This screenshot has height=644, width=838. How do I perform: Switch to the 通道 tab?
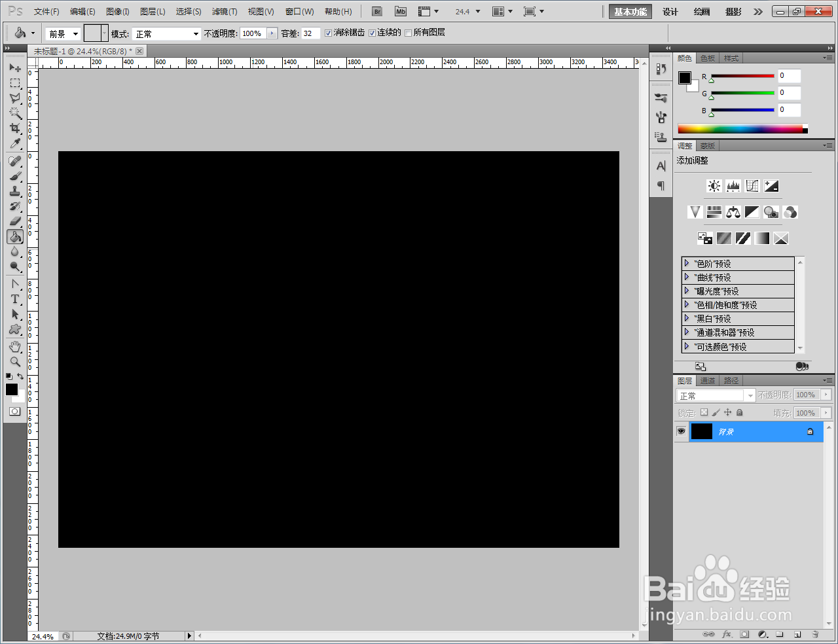(708, 380)
